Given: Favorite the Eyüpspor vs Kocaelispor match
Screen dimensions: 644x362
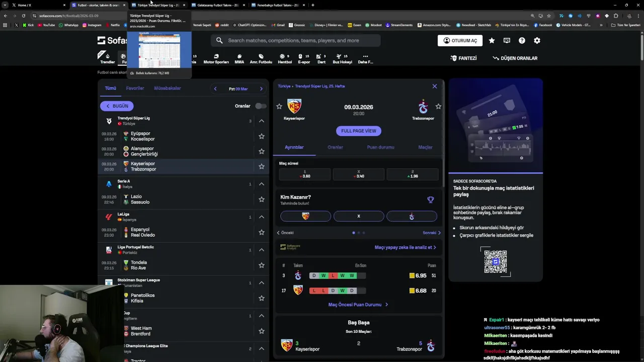Looking at the screenshot, I should tap(262, 136).
